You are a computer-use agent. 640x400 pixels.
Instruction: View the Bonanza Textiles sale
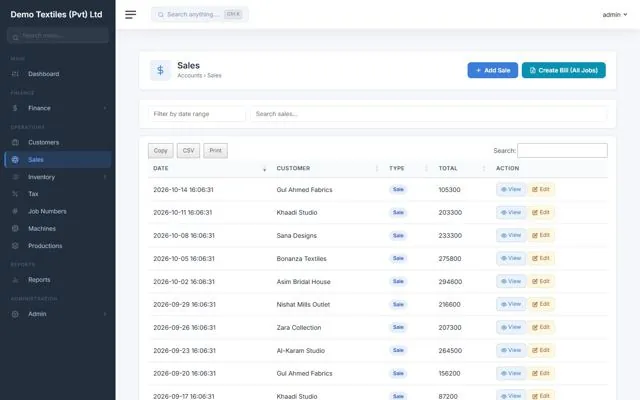[511, 258]
